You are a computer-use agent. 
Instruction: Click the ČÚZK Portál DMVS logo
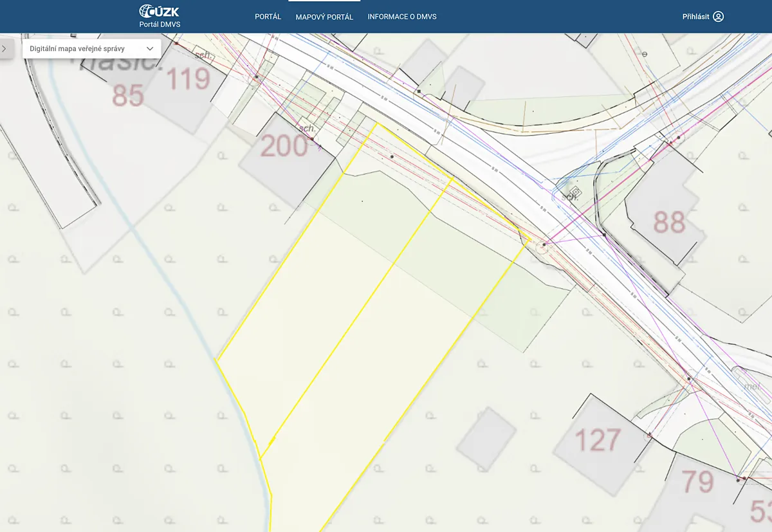click(160, 16)
